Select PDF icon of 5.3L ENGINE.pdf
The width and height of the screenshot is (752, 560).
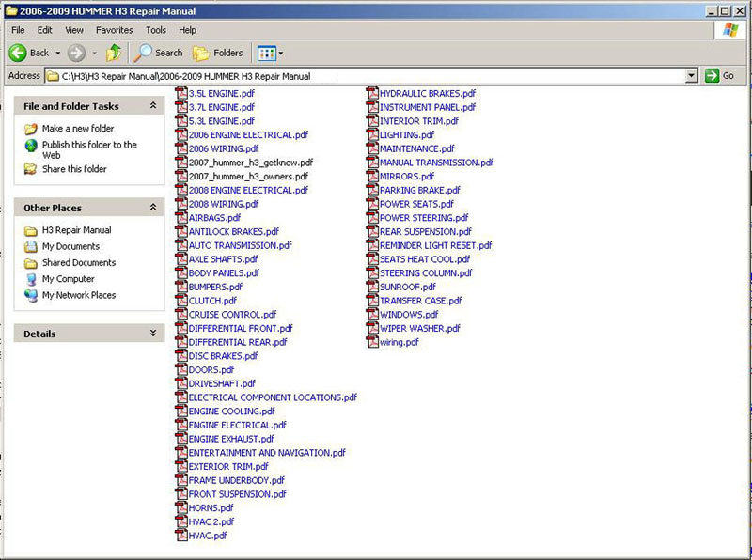181,121
